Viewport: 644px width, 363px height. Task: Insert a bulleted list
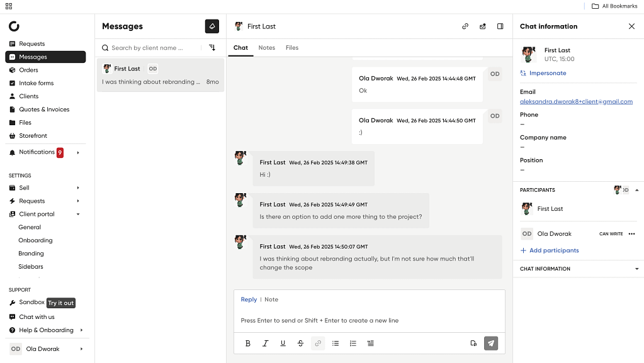[x=336, y=343]
